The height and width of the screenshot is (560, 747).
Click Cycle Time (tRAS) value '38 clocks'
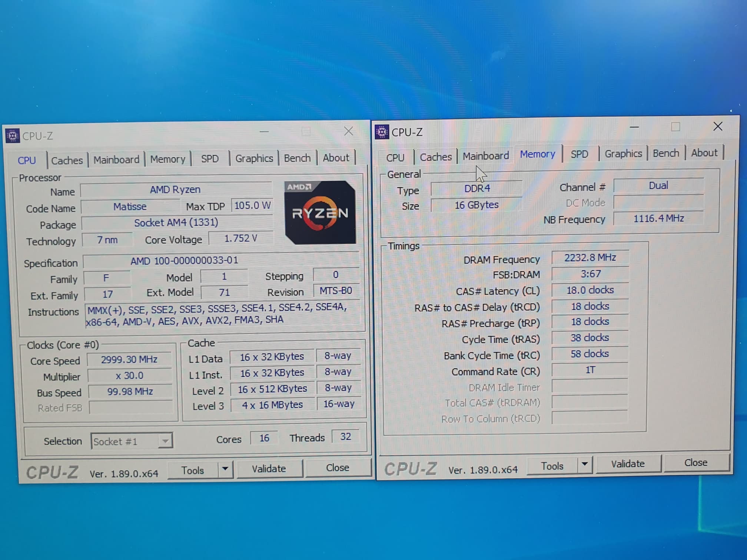click(x=590, y=338)
